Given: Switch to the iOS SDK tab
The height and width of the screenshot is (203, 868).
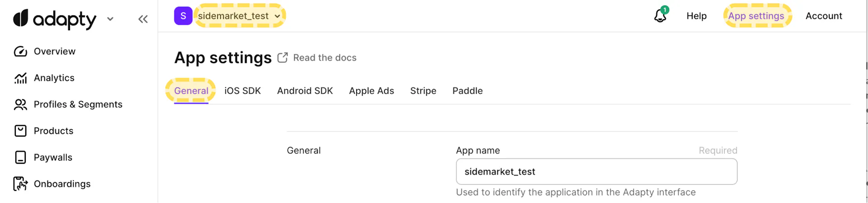Looking at the screenshot, I should (242, 91).
